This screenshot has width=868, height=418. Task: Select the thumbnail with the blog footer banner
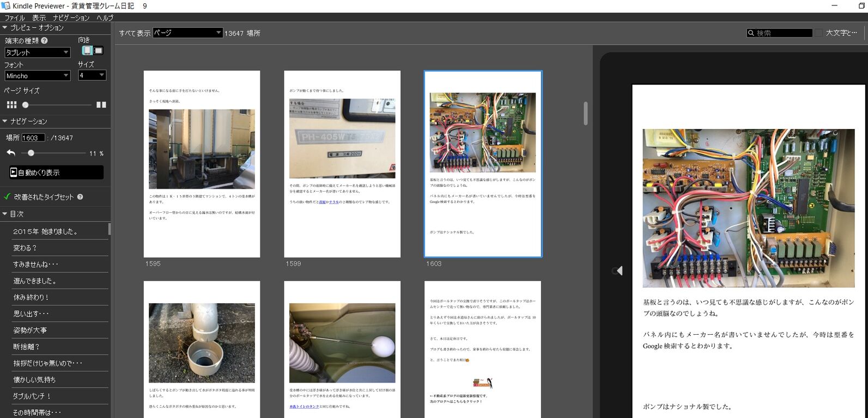coord(483,349)
